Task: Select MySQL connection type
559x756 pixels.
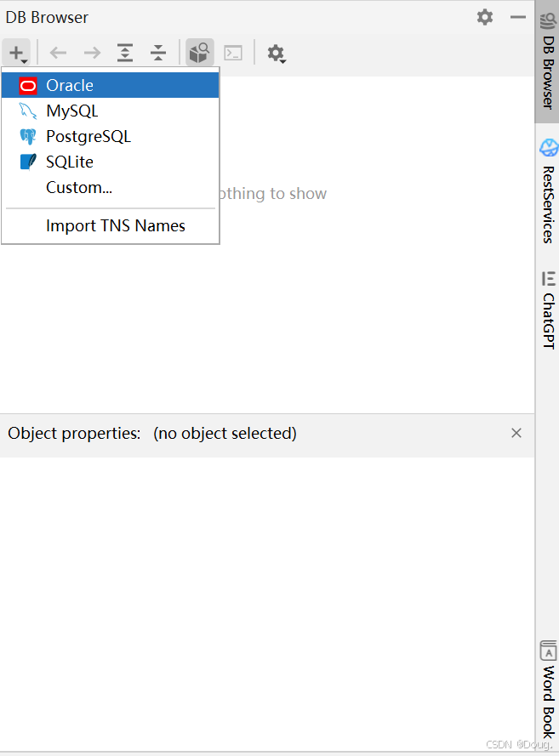Action: 111,111
